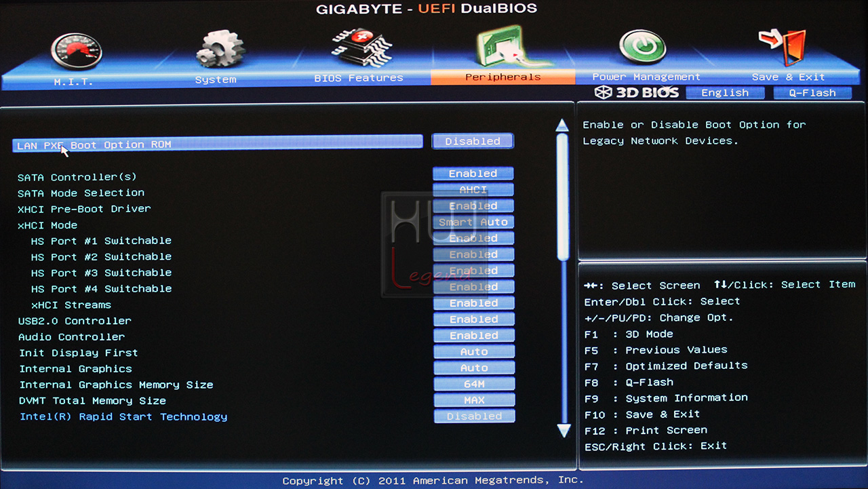Select xHCI Streams label

point(71,305)
